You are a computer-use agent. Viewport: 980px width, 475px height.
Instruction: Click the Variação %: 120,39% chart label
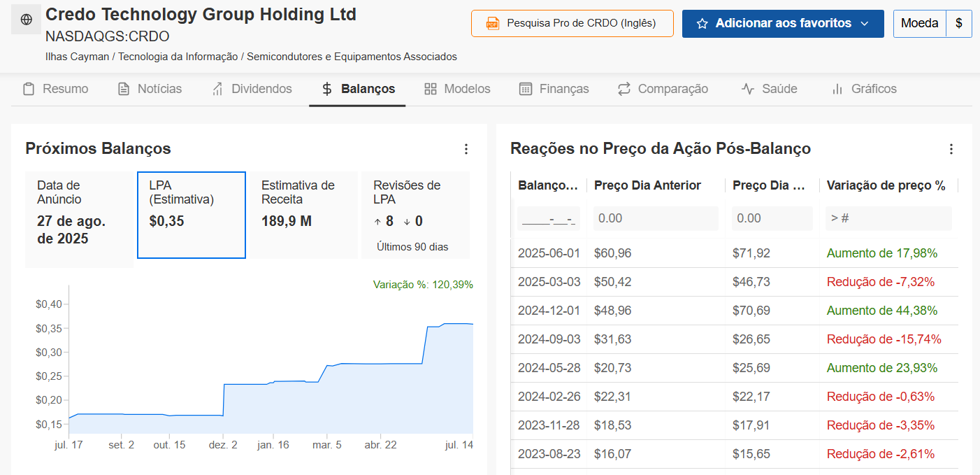pyautogui.click(x=423, y=285)
